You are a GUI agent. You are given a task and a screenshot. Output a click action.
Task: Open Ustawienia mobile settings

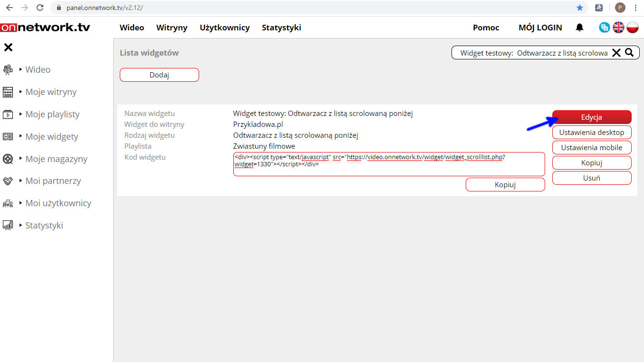coord(592,148)
